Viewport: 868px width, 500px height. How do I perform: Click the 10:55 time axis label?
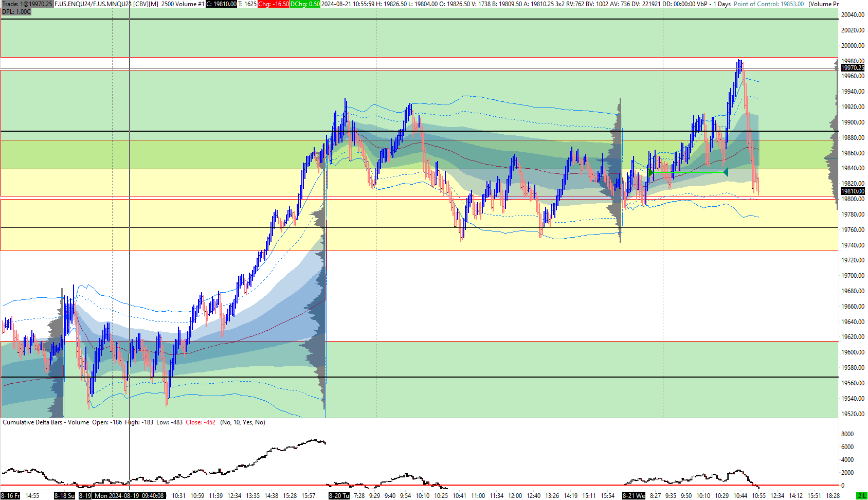click(x=758, y=496)
